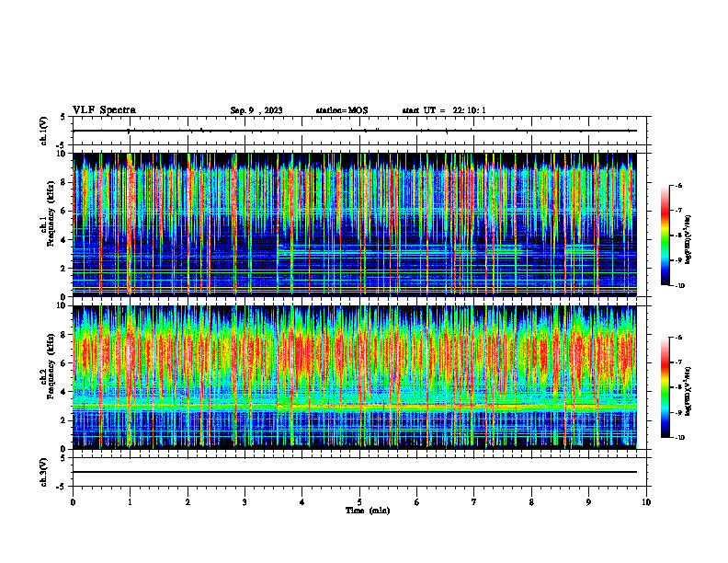
Task: Click the "Time (min)" x-axis label
Action: click(368, 511)
